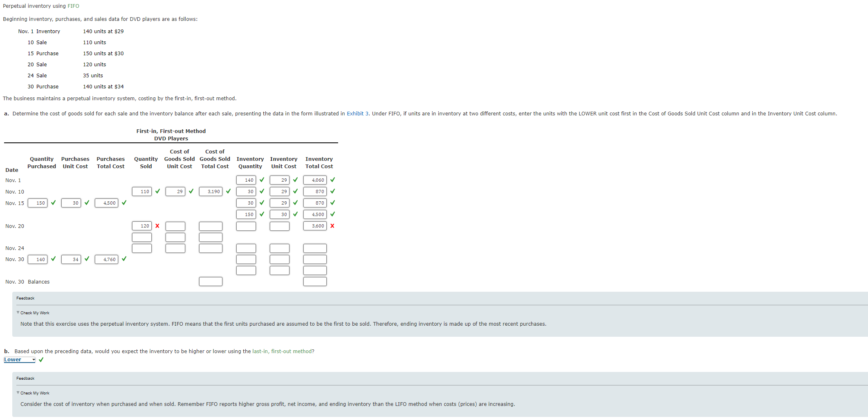The height and width of the screenshot is (419, 868).
Task: Click the checkmark beside Nov. 30 purchases total 4,760
Action: (124, 259)
